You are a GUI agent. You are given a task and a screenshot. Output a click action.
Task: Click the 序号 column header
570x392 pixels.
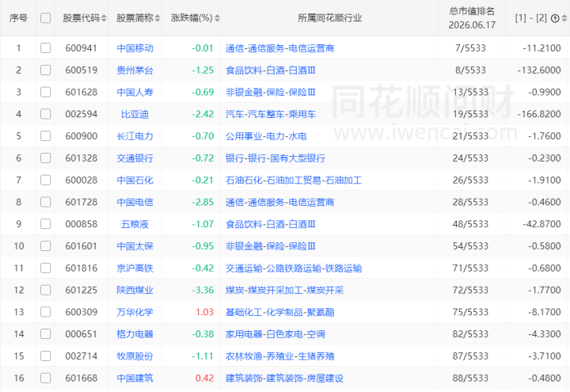pos(18,18)
